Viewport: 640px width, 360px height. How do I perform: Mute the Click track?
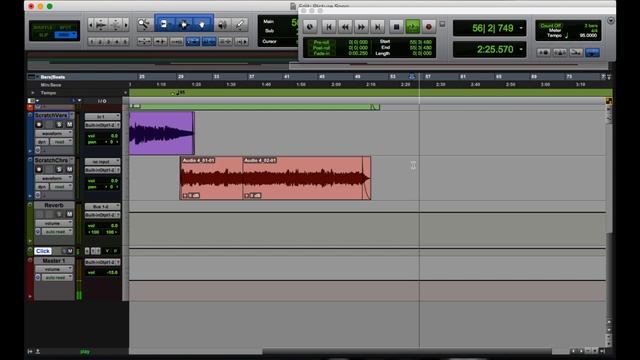tap(71, 251)
